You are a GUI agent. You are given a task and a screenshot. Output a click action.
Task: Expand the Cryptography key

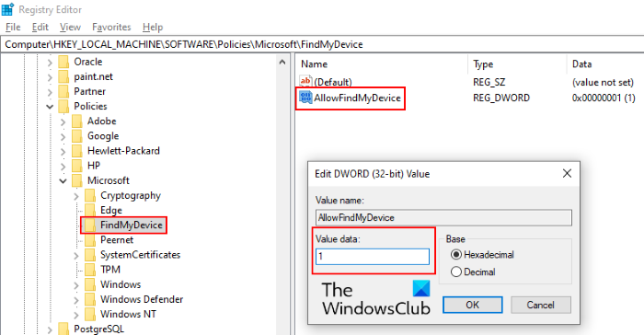coord(76,196)
